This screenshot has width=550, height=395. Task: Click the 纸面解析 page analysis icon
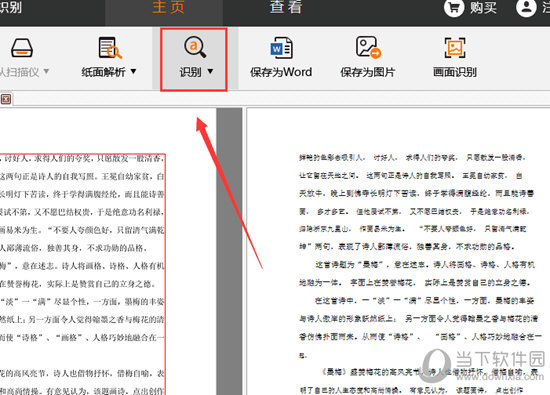click(x=110, y=48)
